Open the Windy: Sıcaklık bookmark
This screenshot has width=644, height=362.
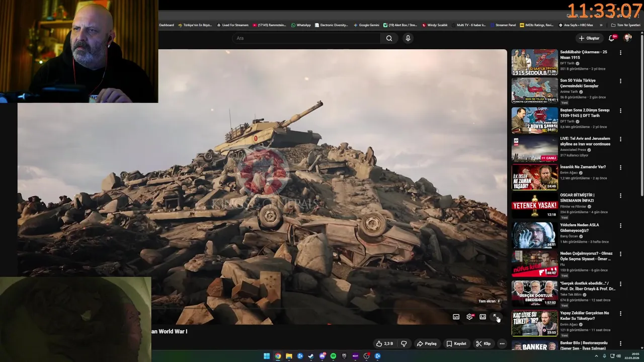click(435, 25)
